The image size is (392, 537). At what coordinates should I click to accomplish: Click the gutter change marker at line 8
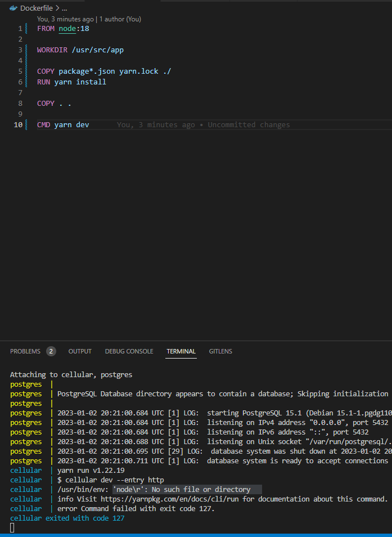click(27, 103)
